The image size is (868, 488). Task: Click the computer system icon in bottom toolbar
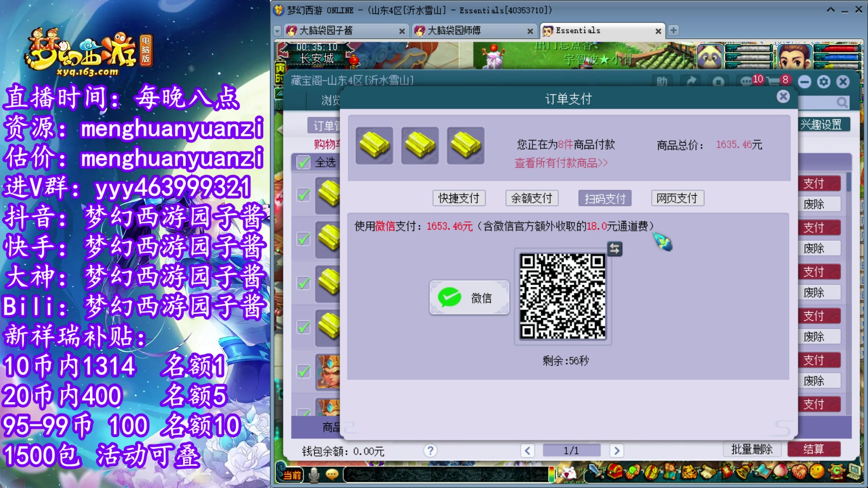[x=854, y=472]
